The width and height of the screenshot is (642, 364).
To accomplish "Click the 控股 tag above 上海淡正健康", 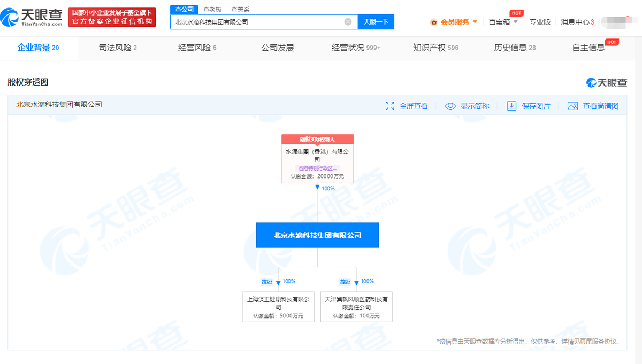I will click(266, 282).
